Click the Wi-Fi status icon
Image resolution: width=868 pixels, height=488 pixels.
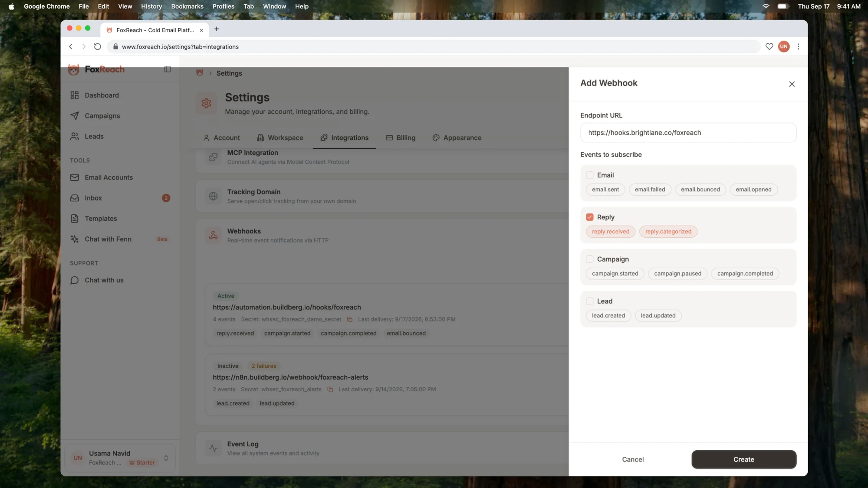[766, 7]
